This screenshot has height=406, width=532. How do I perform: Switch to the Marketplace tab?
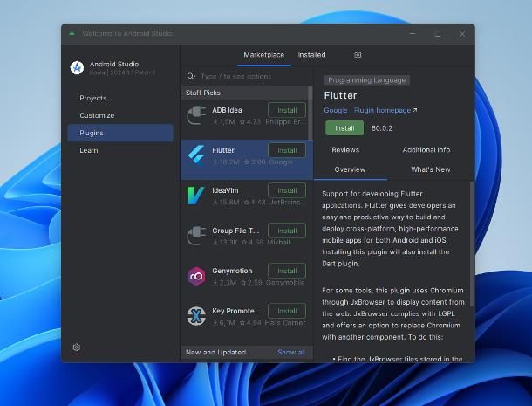tap(264, 55)
